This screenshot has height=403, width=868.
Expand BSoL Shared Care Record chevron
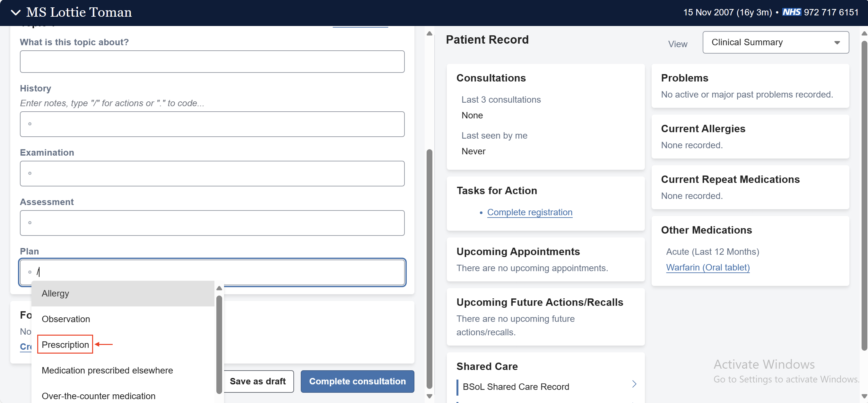(x=634, y=384)
